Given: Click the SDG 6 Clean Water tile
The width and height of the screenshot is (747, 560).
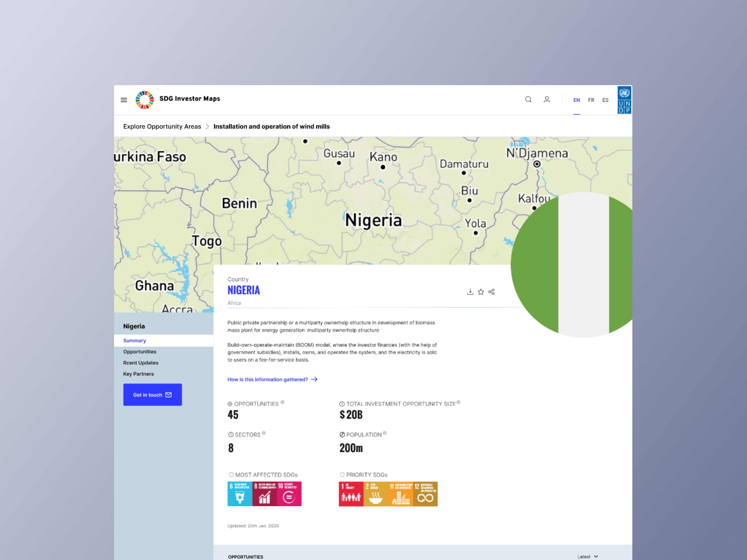Looking at the screenshot, I should pos(240,494).
